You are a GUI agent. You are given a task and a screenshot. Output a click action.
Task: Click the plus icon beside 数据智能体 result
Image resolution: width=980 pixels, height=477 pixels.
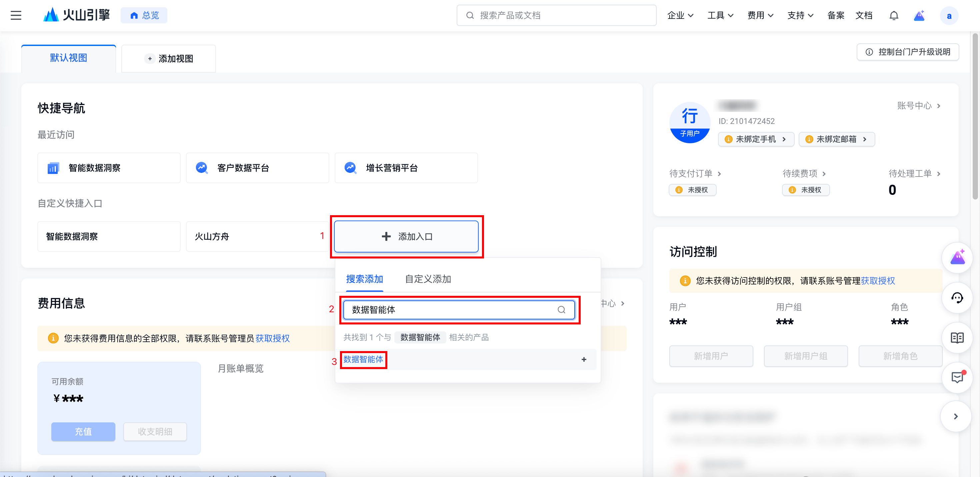pyautogui.click(x=584, y=359)
